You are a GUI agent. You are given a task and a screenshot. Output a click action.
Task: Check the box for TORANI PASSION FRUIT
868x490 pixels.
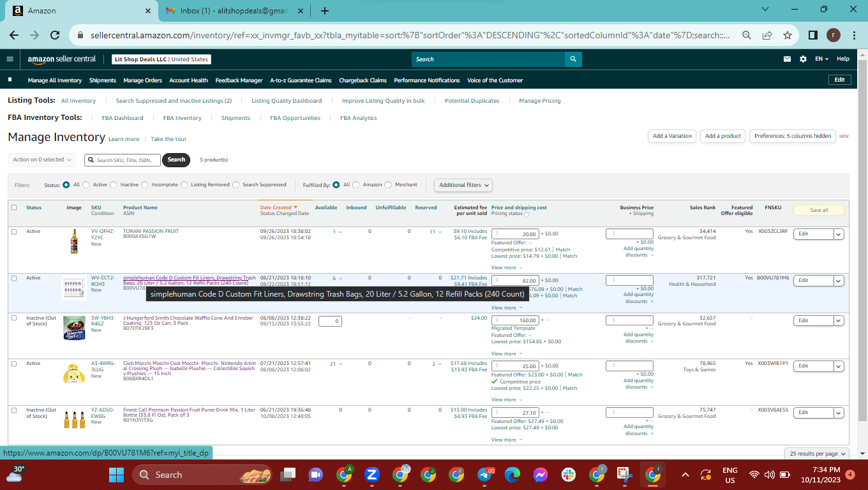14,232
